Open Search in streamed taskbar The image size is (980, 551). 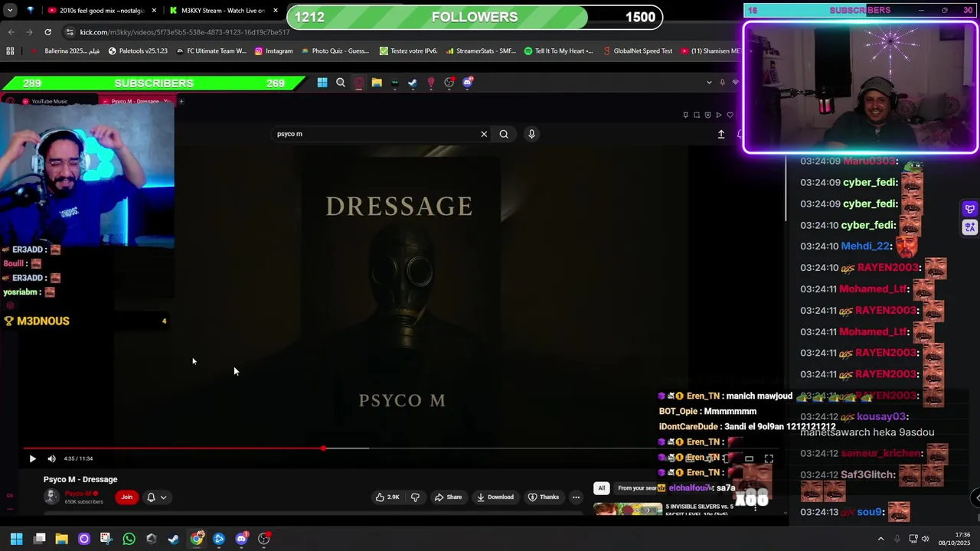tap(341, 83)
